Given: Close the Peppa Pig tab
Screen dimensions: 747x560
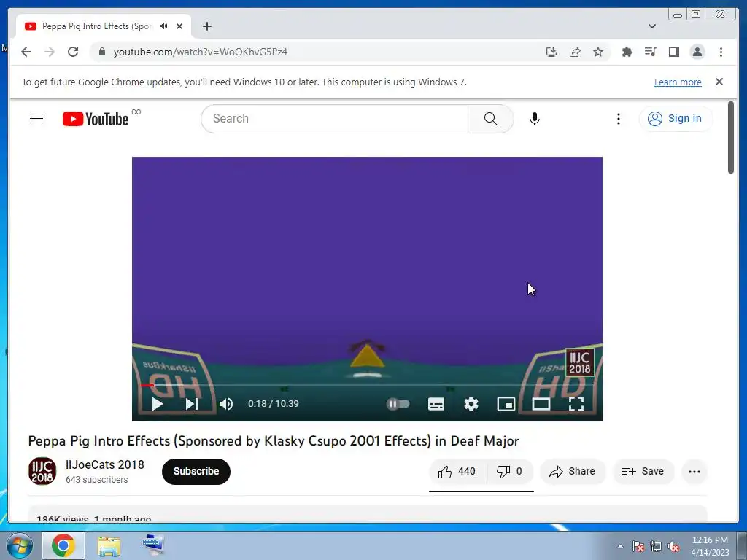Looking at the screenshot, I should (x=179, y=26).
